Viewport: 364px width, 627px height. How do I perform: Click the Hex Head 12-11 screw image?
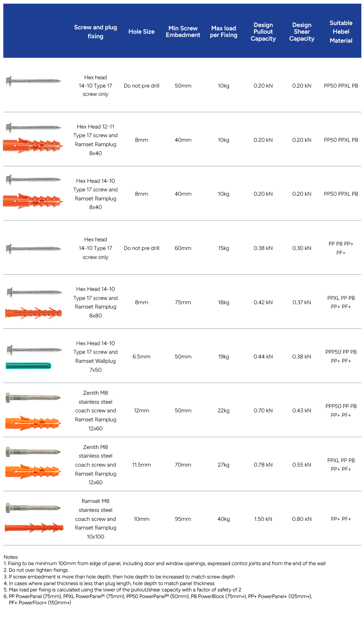(33, 127)
